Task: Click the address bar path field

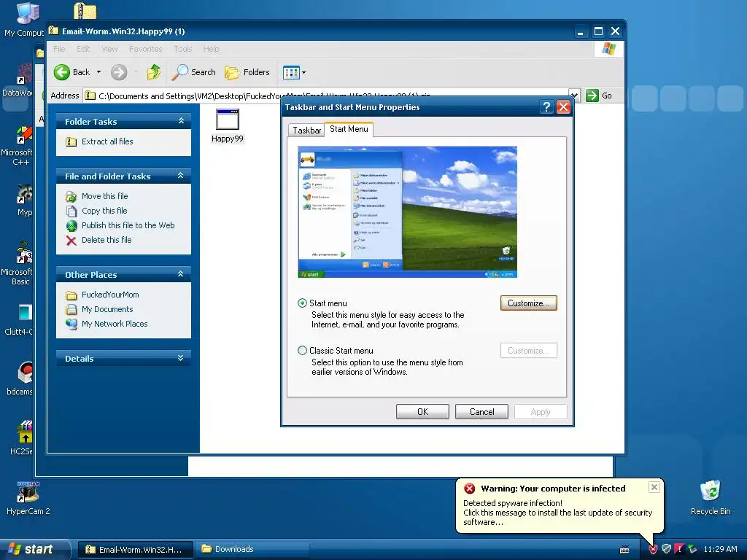Action: tap(326, 96)
